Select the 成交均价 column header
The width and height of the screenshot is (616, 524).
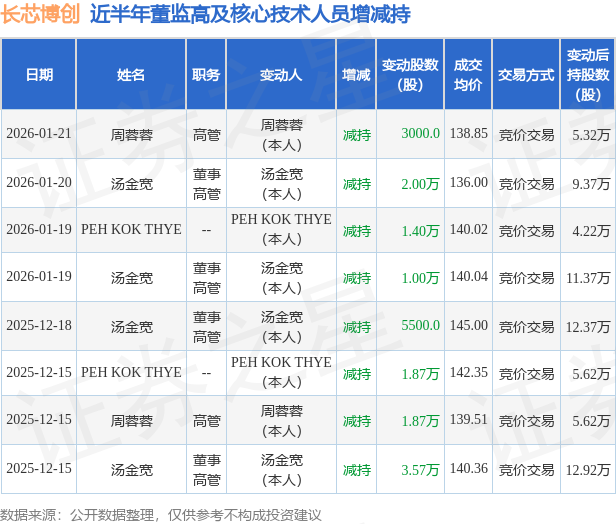point(468,74)
